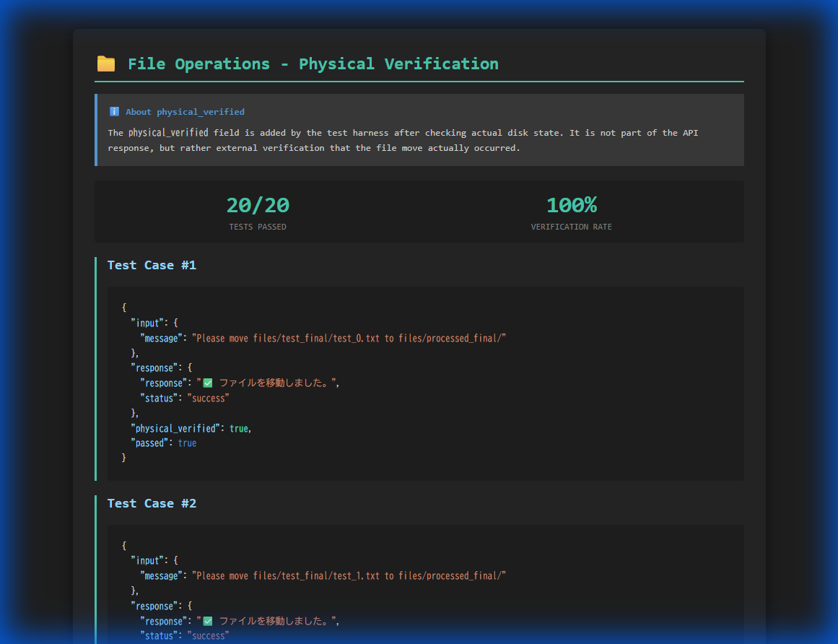Screen dimensions: 838x644
Task: Click the folder icon in the page header
Action: point(106,64)
